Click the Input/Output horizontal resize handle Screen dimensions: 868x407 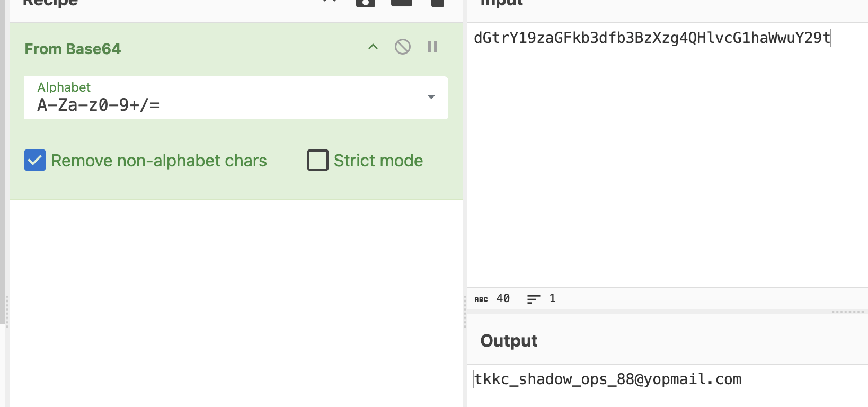point(848,312)
